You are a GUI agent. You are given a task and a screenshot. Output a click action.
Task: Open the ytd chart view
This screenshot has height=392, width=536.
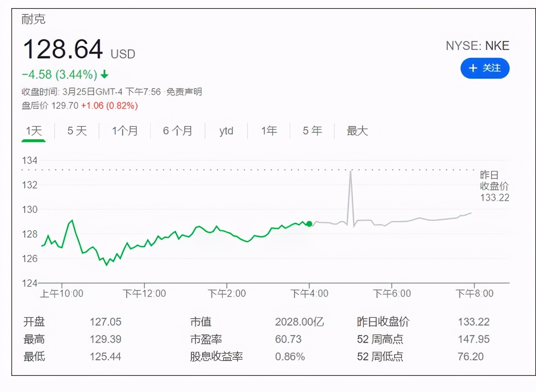(226, 131)
